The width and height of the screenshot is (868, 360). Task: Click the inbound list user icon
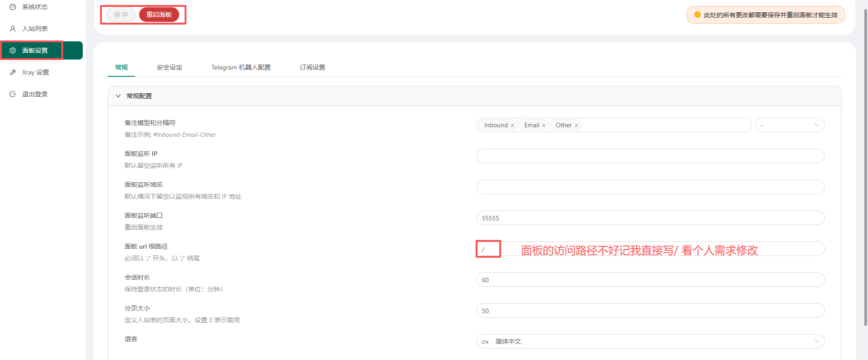(13, 29)
